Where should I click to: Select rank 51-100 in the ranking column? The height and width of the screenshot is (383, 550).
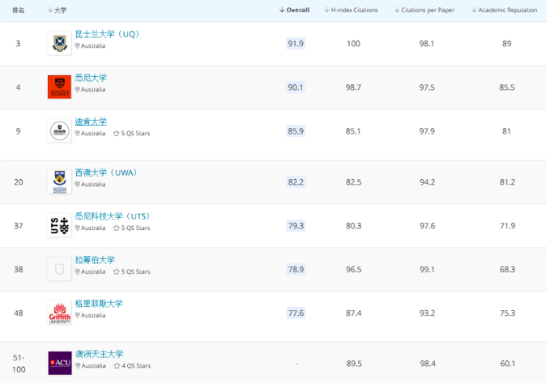[19, 363]
